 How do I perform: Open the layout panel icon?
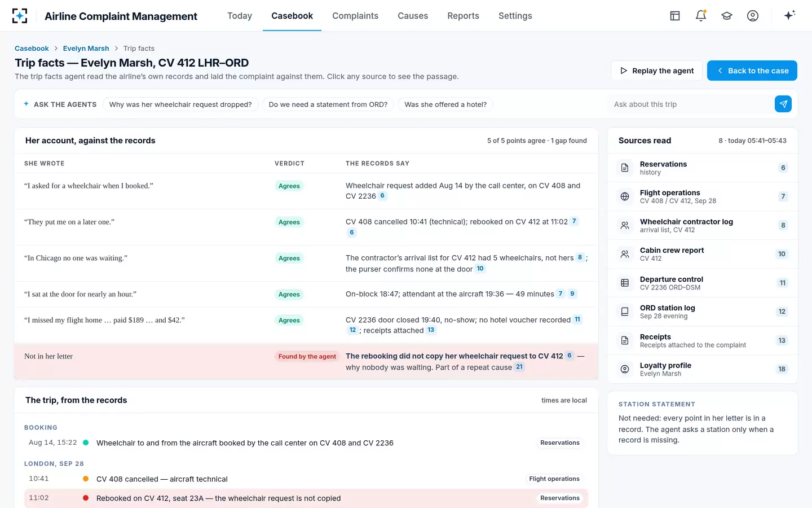(x=675, y=16)
